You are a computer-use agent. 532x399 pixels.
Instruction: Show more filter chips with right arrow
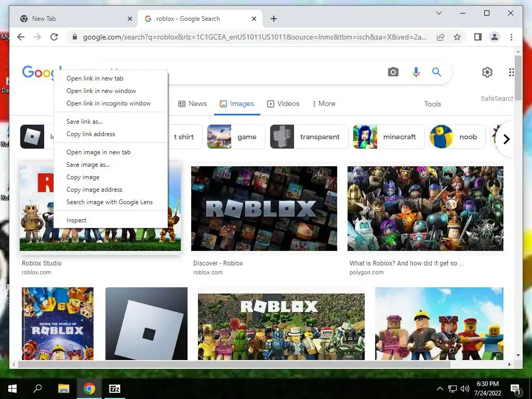point(507,139)
